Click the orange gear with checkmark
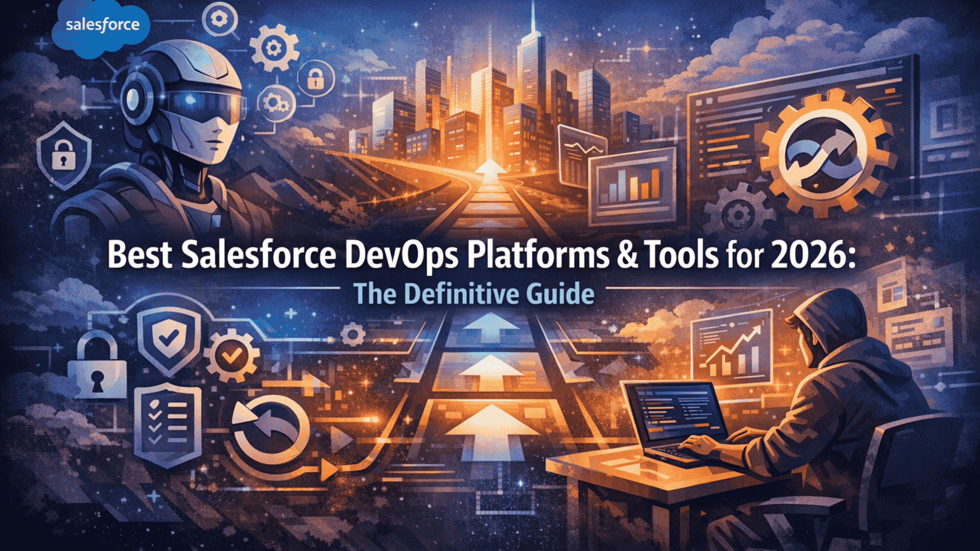 231,356
